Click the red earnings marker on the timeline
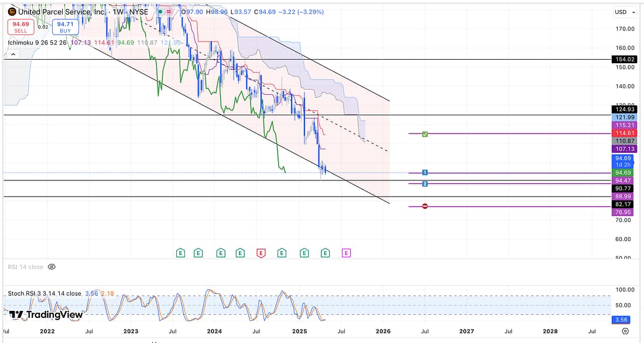This screenshot has height=343, width=644. tap(262, 253)
